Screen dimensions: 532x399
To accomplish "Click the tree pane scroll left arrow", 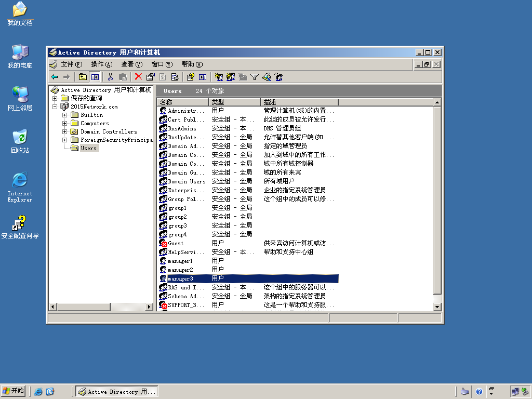I will [52, 307].
